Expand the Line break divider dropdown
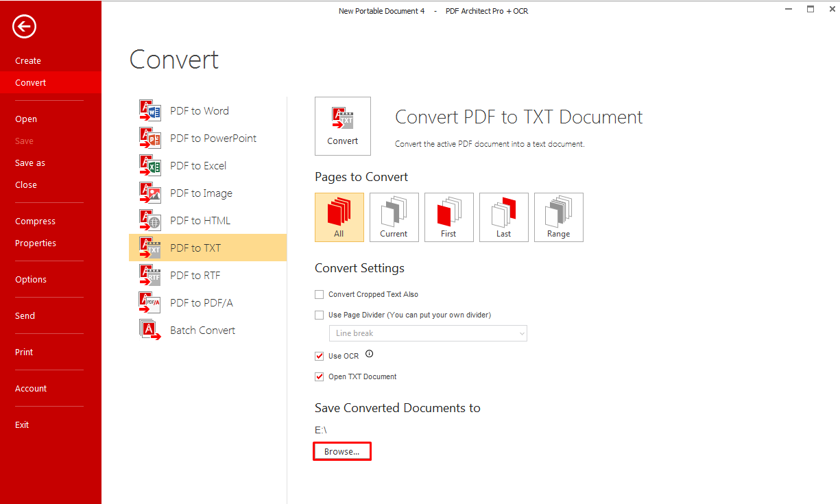The image size is (840, 504). (428, 333)
